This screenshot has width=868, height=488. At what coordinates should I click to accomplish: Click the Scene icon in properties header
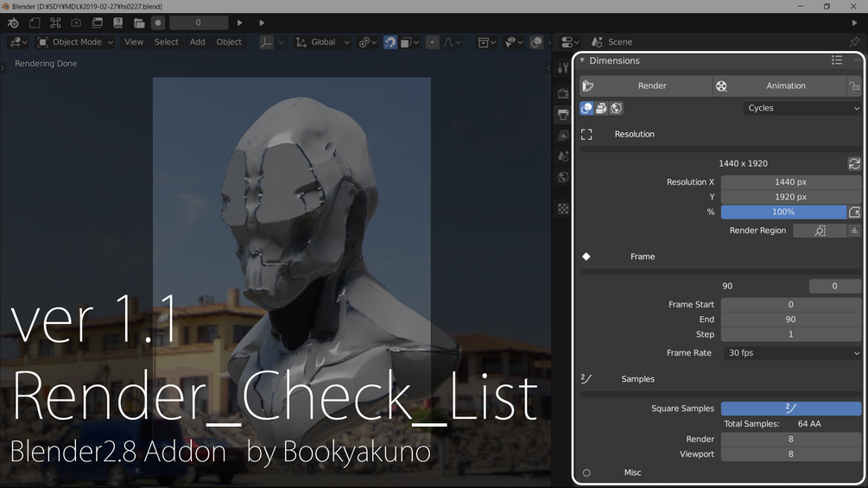pos(597,42)
